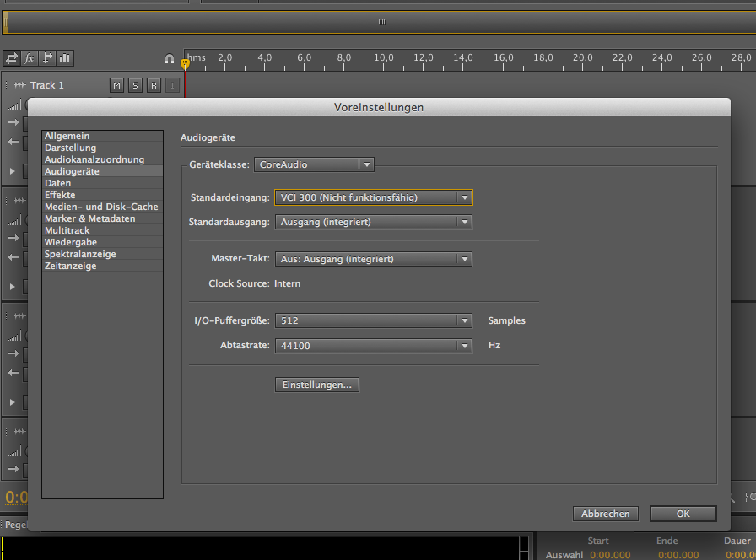Click the Sends toolbar icon
The image size is (756, 560).
click(47, 58)
